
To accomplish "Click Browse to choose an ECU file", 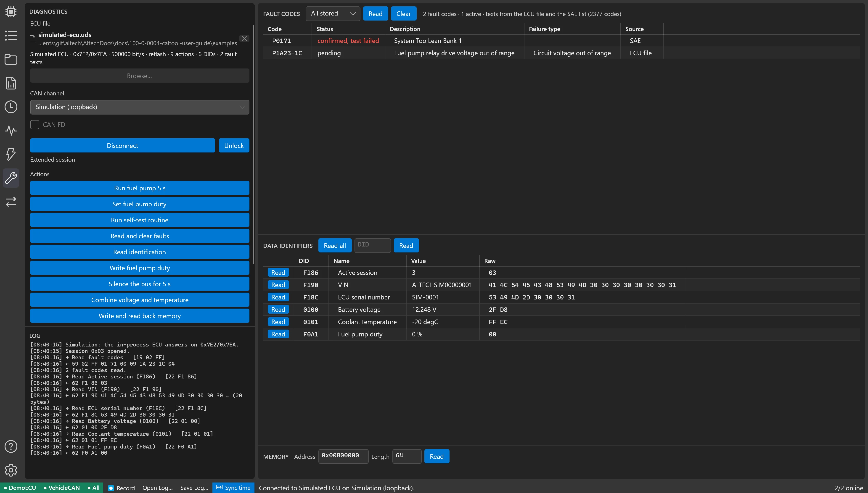I will pos(140,76).
